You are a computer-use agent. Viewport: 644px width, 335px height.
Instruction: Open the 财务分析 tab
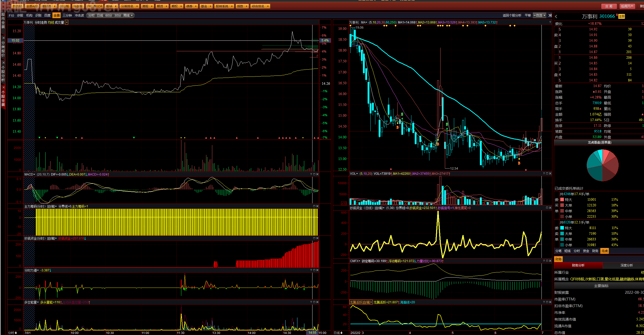[x=578, y=265]
